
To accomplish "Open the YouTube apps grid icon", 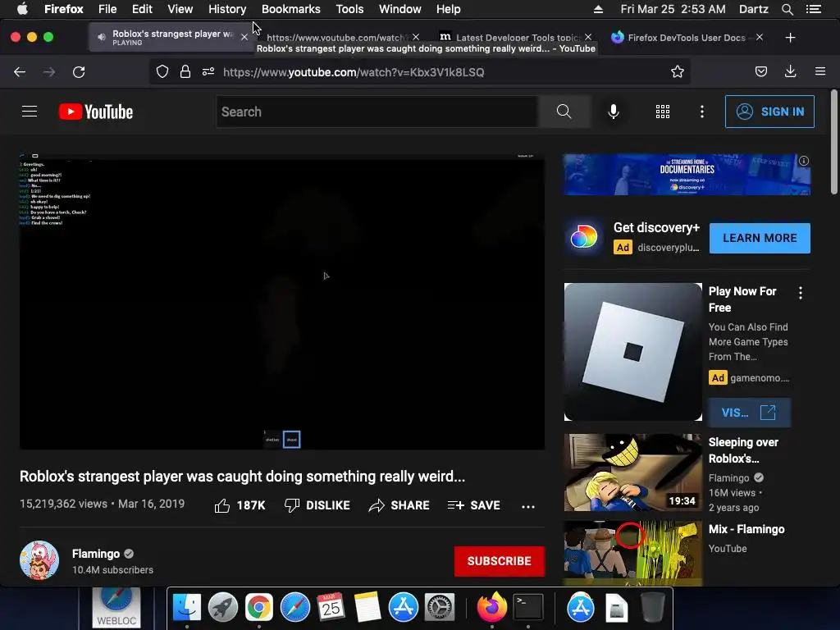I will click(663, 112).
